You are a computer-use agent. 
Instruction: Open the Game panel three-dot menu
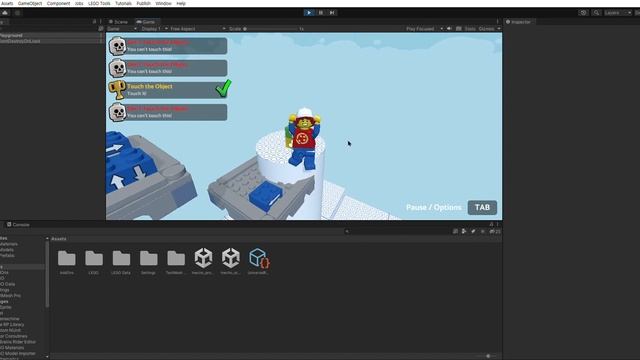click(498, 22)
